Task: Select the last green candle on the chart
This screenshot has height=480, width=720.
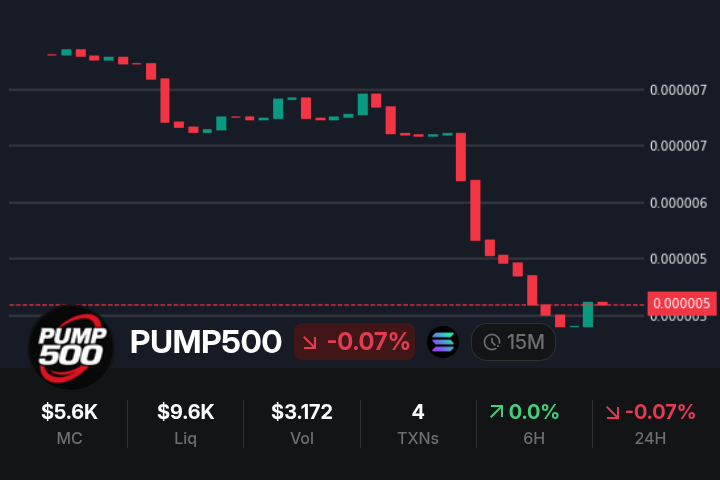Action: [x=588, y=314]
